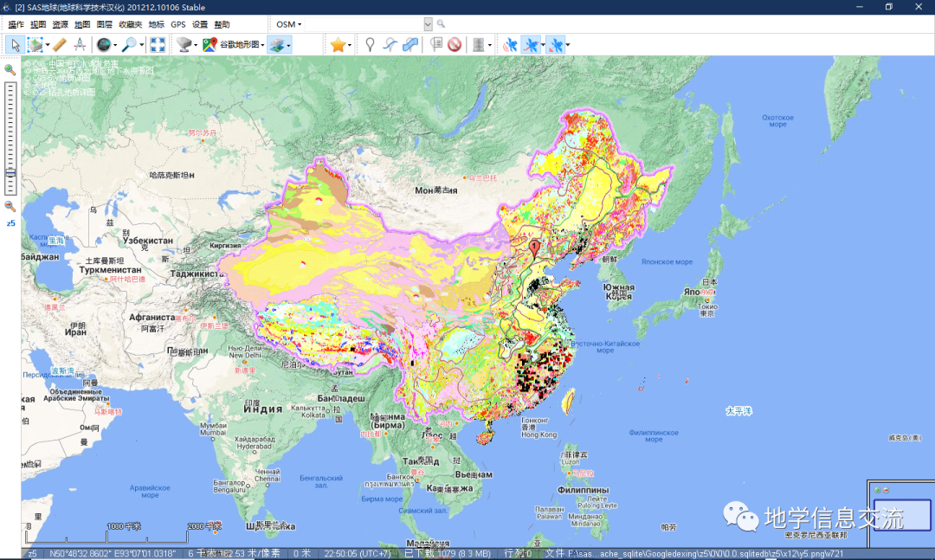Open the 收藏夹 menu
Viewport: 935px width, 560px height.
[130, 24]
